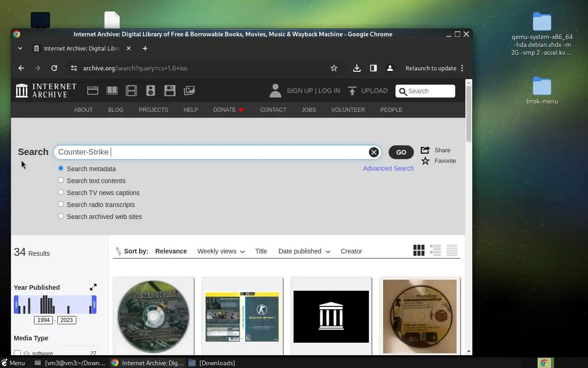Open Weekly views sort dropdown
This screenshot has height=368, width=588.
(x=221, y=251)
